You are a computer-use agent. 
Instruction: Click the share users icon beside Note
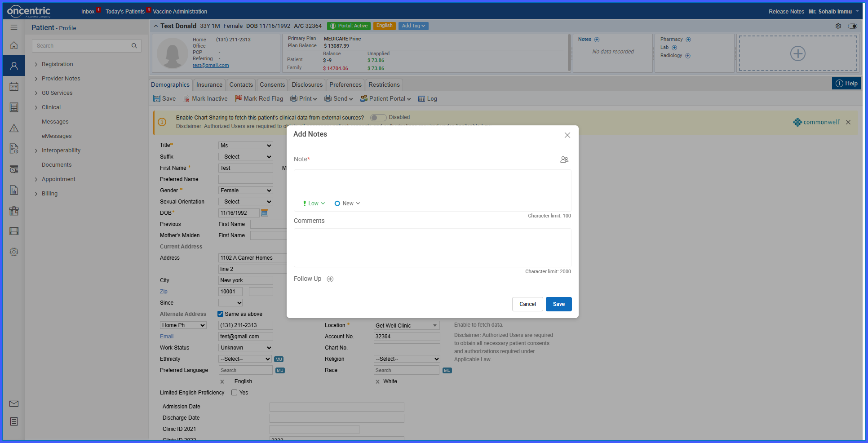click(x=564, y=159)
